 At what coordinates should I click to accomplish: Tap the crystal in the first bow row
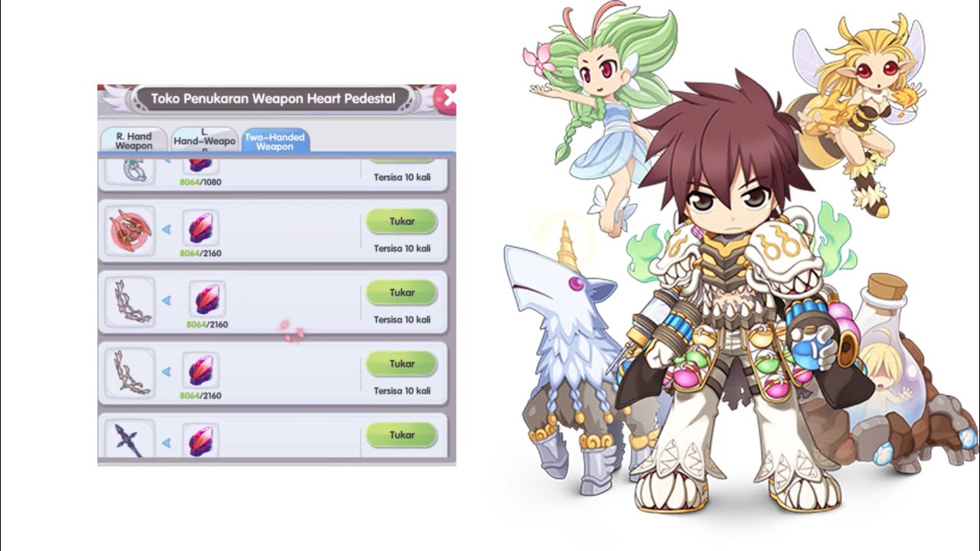tap(207, 299)
